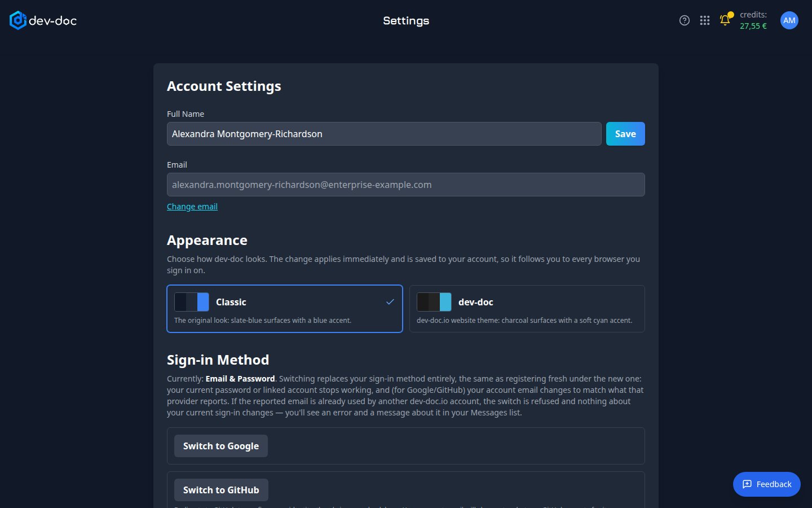Select the dev-doc appearance theme
Screen dimensions: 812x508
527,309
